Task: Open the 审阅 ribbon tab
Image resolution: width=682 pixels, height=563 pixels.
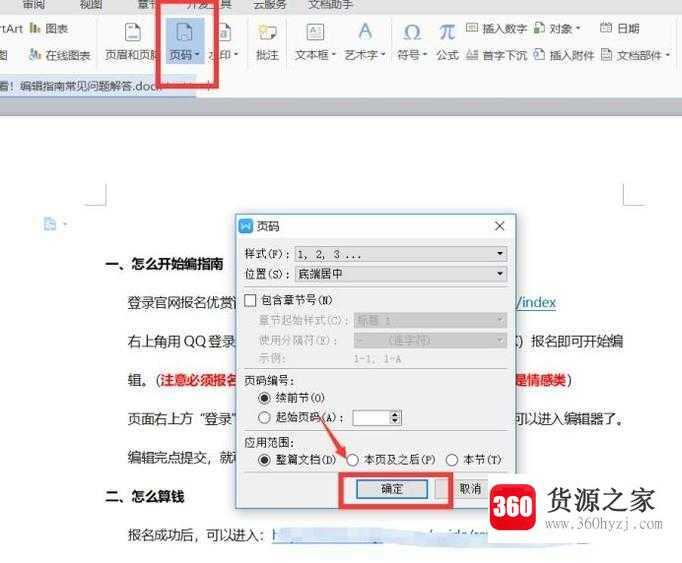Action: [34, 4]
